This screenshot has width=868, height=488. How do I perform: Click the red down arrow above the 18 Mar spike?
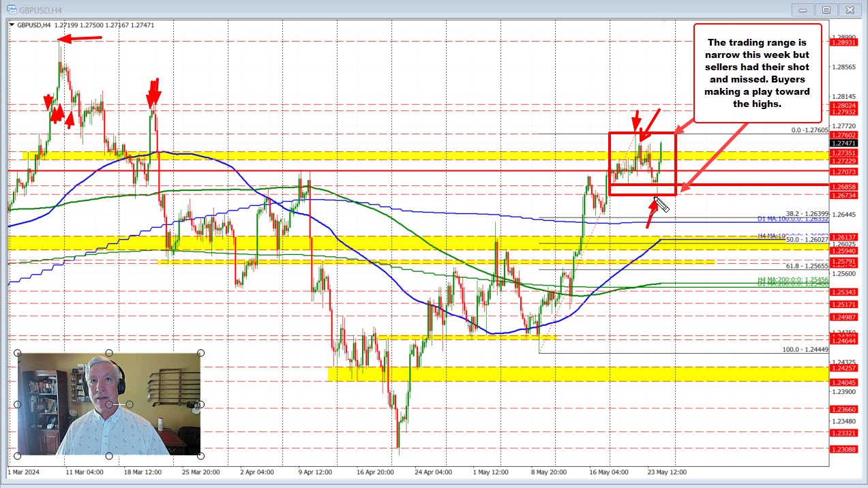pyautogui.click(x=154, y=90)
